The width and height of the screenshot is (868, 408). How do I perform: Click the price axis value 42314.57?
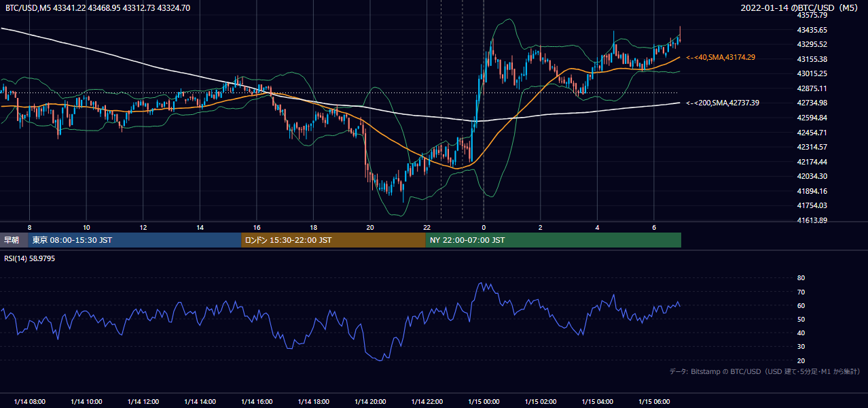(x=812, y=147)
